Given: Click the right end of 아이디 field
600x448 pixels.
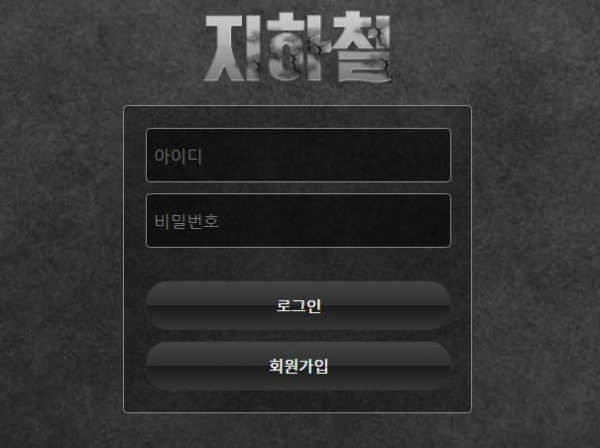Looking at the screenshot, I should [440, 155].
